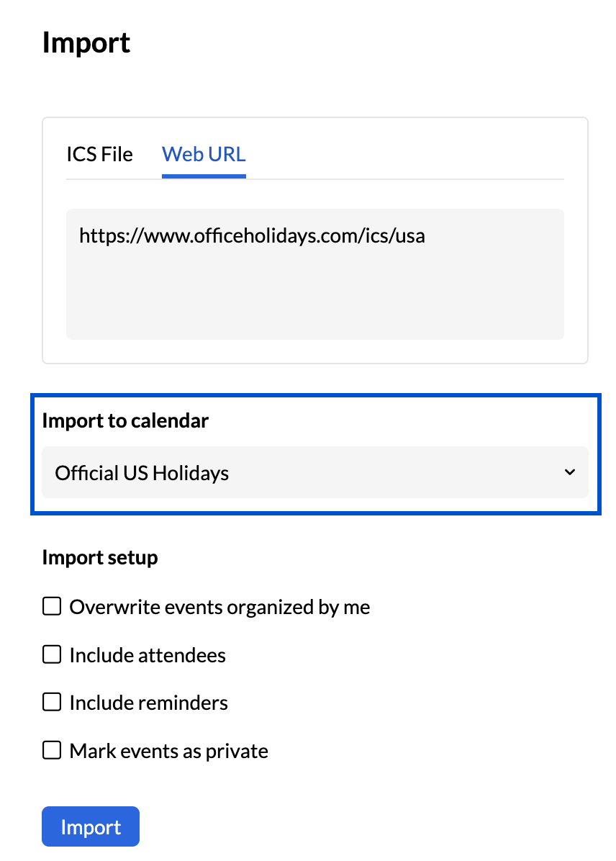The width and height of the screenshot is (616, 861).
Task: Click the 'Mark events as private' label
Action: pyautogui.click(x=168, y=752)
